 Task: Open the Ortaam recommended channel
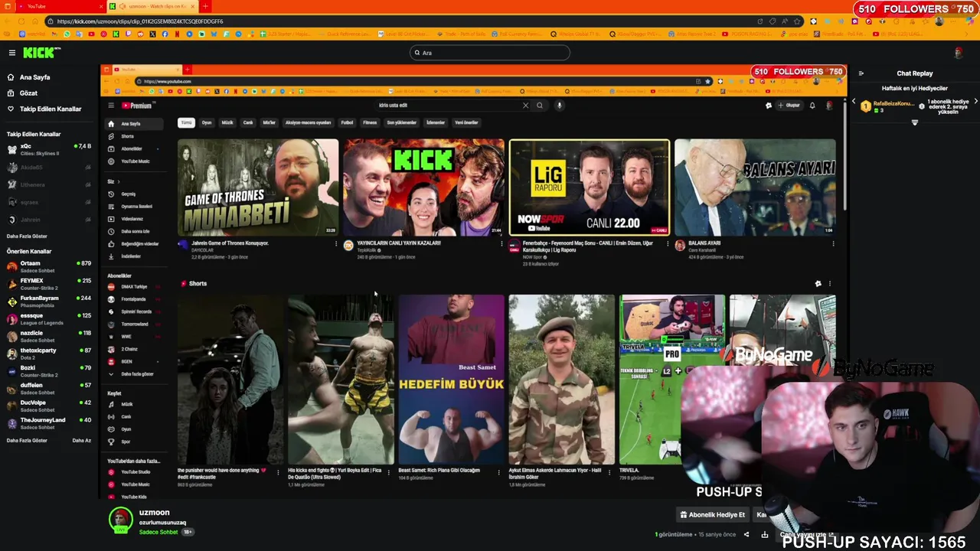tap(48, 266)
